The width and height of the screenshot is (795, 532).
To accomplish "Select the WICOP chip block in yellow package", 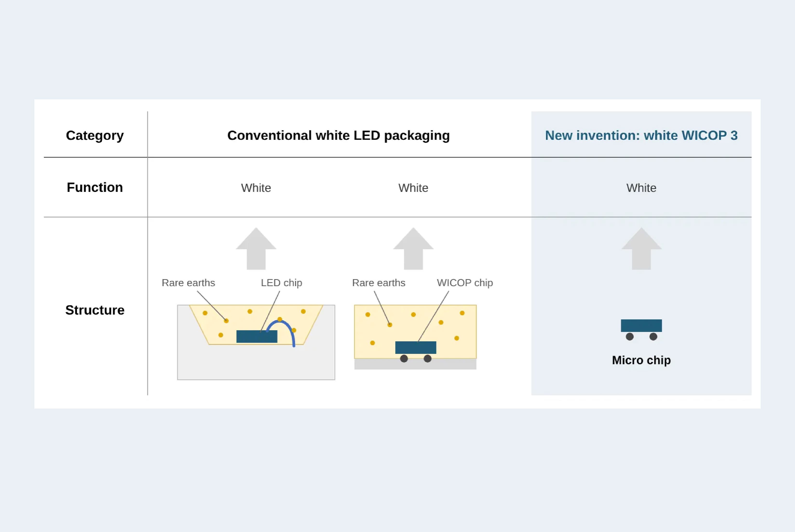I will click(x=416, y=348).
